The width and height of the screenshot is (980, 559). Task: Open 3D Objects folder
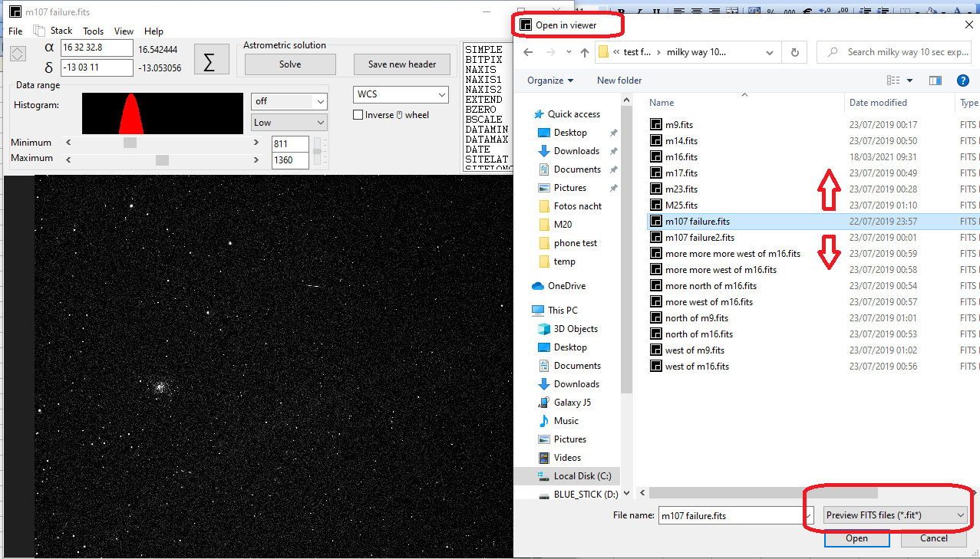click(576, 328)
